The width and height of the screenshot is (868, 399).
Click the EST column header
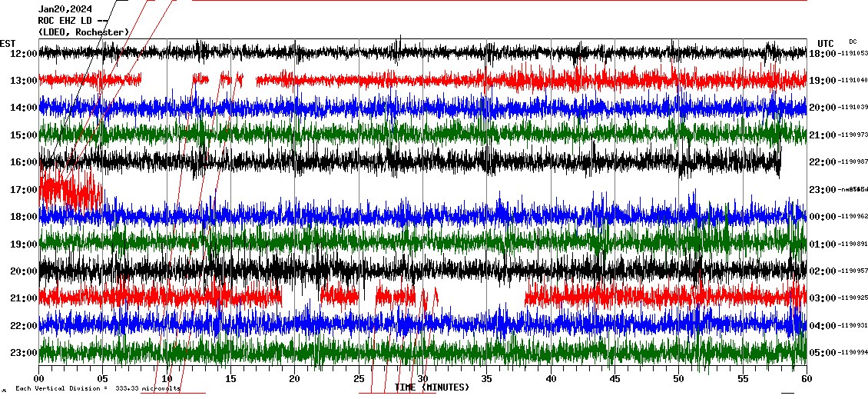pyautogui.click(x=8, y=43)
